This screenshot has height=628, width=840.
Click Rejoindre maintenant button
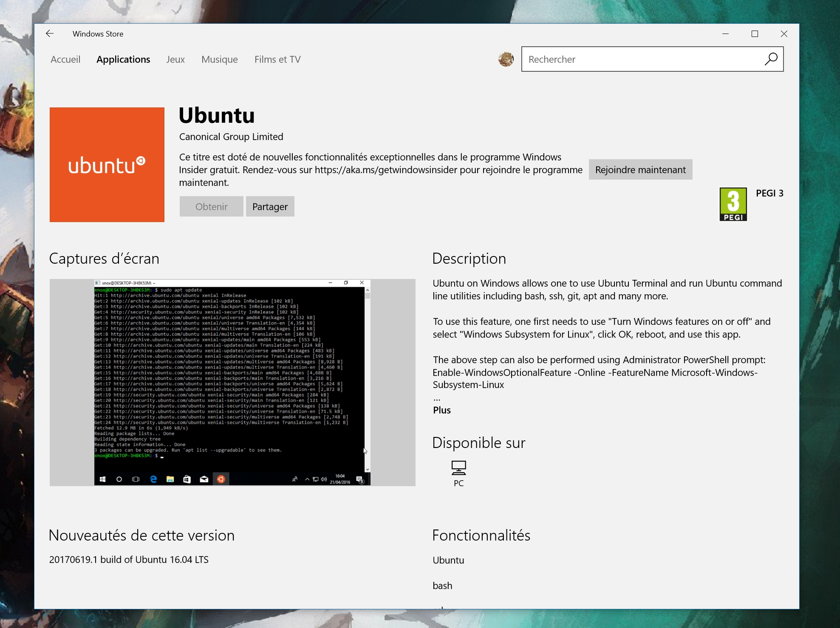point(640,170)
